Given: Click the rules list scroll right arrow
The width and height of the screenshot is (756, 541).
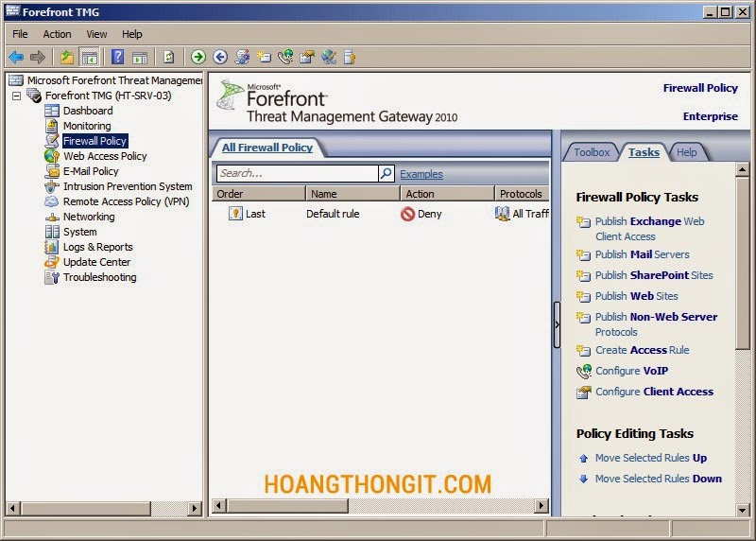Looking at the screenshot, I should [541, 506].
